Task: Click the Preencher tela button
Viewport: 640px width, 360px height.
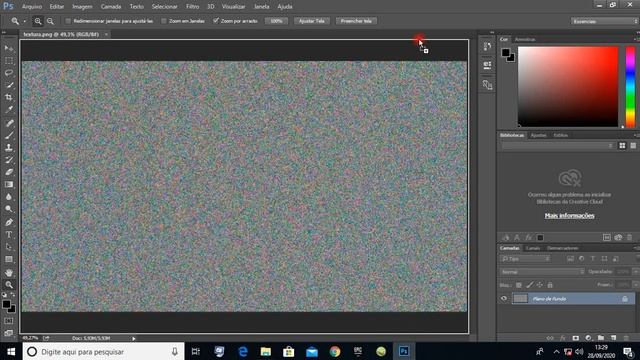Action: [356, 21]
